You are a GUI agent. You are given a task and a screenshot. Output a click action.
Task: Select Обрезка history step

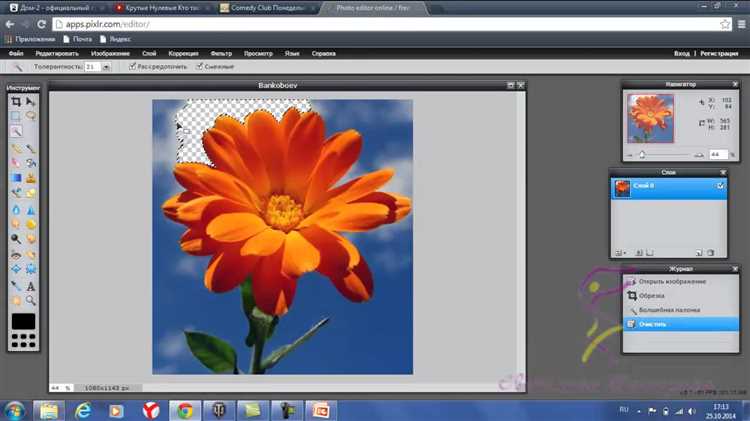coord(681,296)
